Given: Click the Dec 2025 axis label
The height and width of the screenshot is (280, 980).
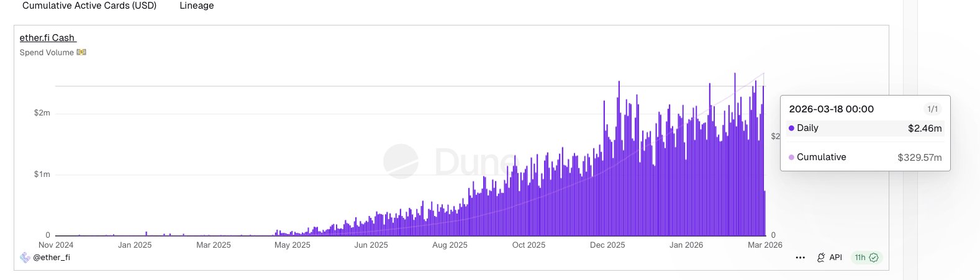Looking at the screenshot, I should point(607,245).
